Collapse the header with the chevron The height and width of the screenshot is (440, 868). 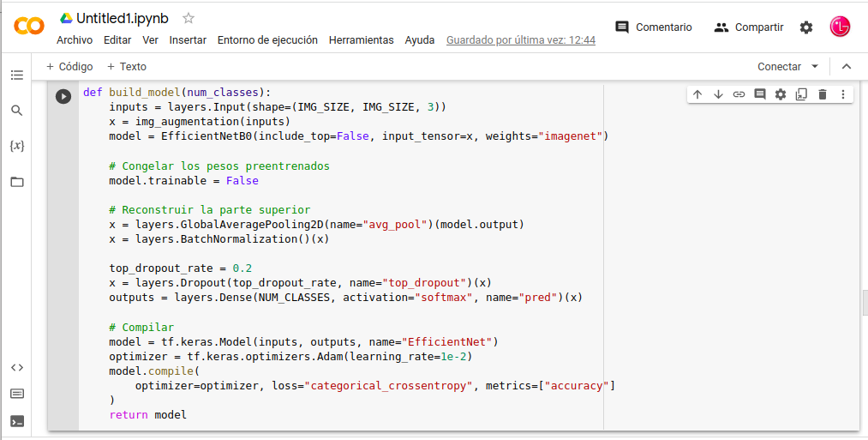coord(847,67)
